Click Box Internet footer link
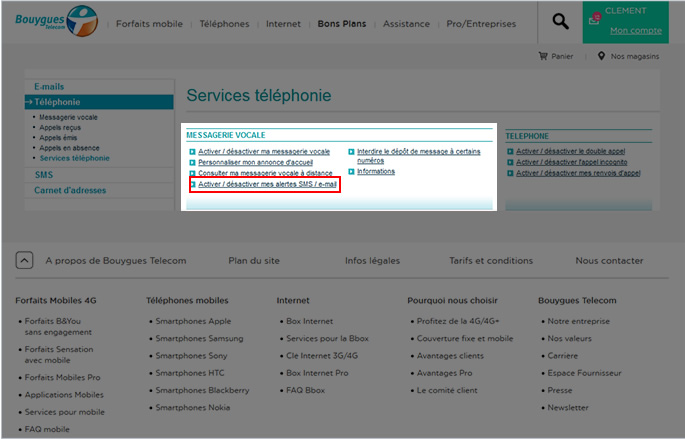 tap(309, 321)
